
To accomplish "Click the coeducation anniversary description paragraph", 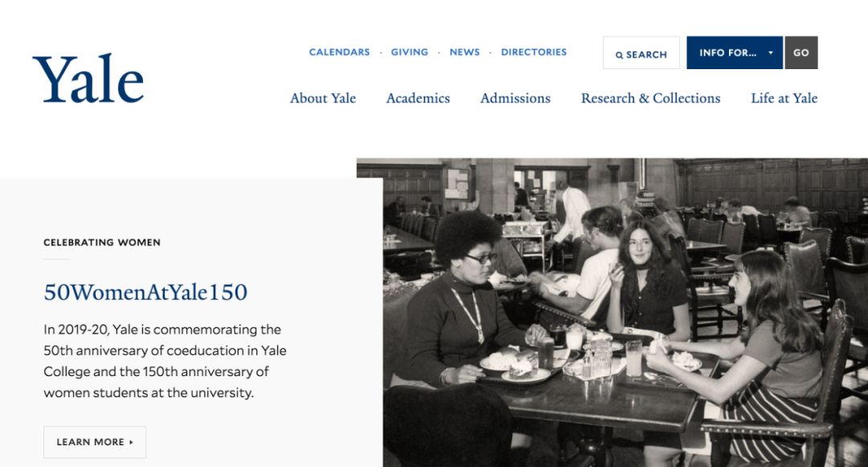I will tap(165, 361).
